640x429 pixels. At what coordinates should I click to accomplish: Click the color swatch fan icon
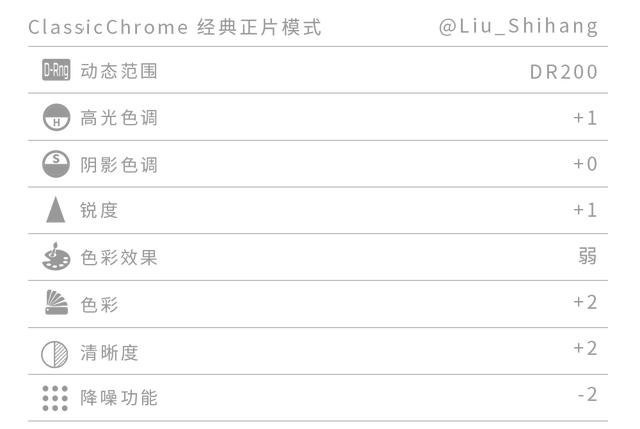[x=56, y=302]
